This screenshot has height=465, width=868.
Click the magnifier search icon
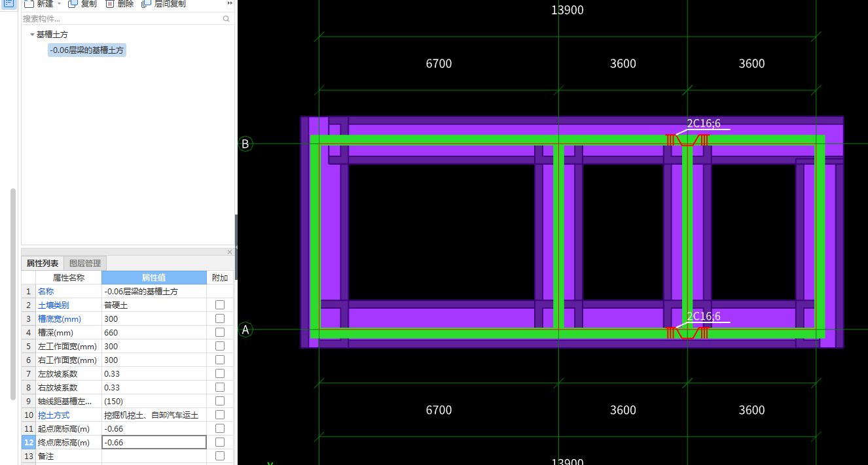226,19
